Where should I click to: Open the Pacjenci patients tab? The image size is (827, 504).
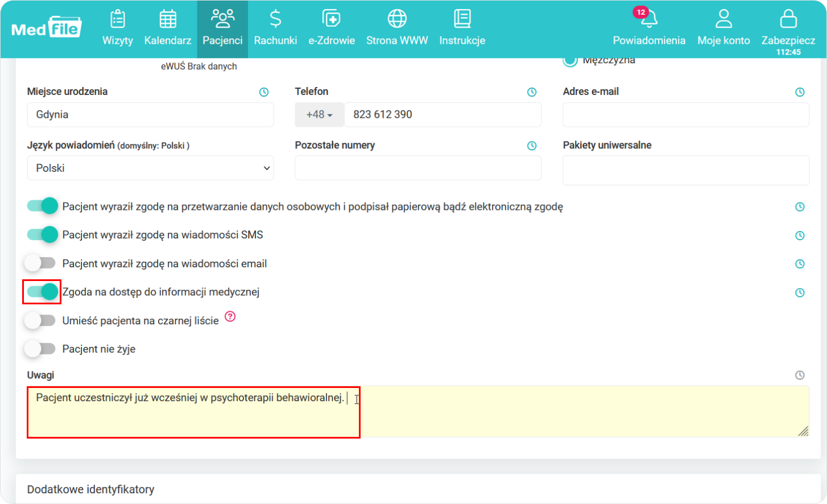pyautogui.click(x=222, y=28)
